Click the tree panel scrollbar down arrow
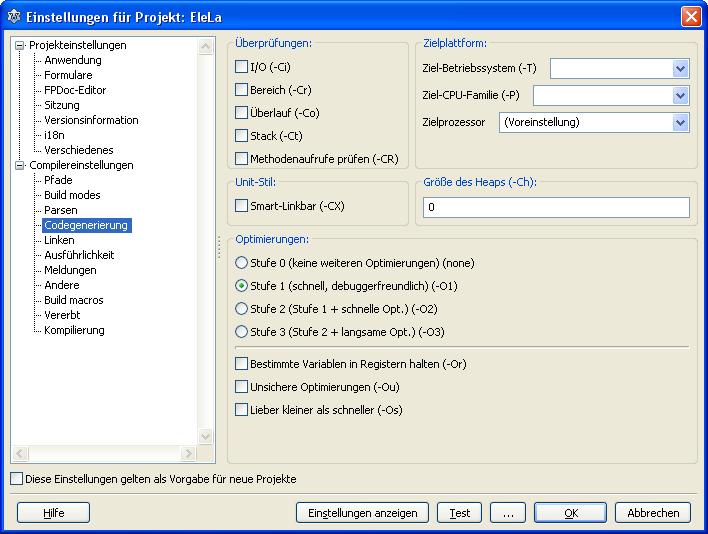The width and height of the screenshot is (708, 534). (206, 437)
